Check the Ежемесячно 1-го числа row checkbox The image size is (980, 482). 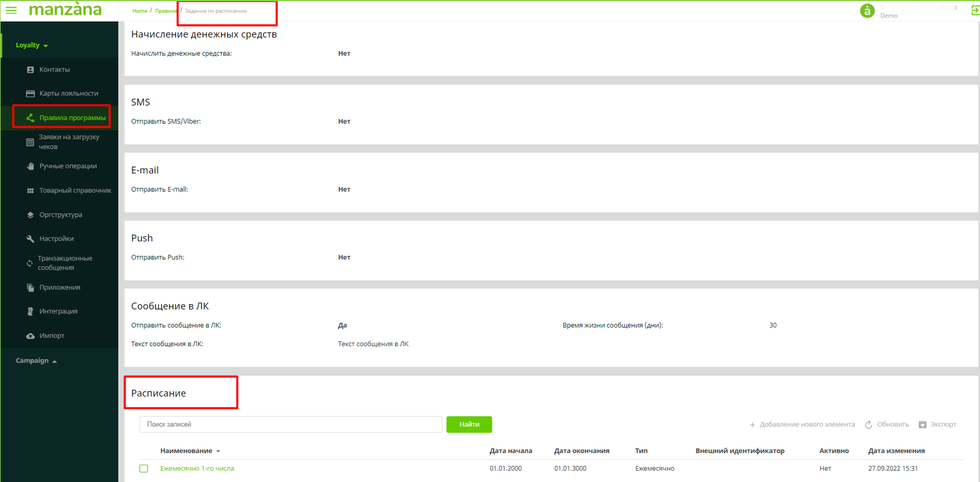pos(144,469)
